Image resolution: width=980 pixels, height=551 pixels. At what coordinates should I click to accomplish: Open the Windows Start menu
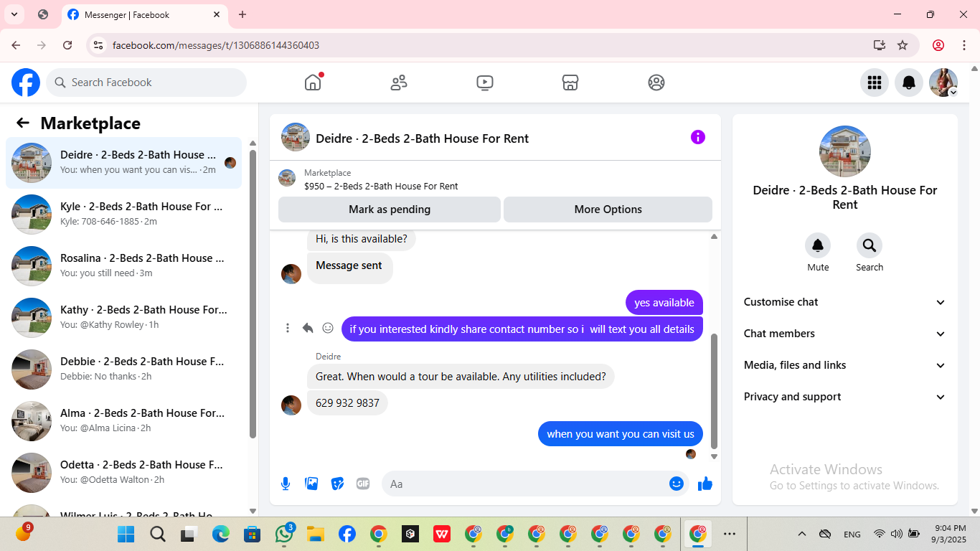click(x=126, y=534)
